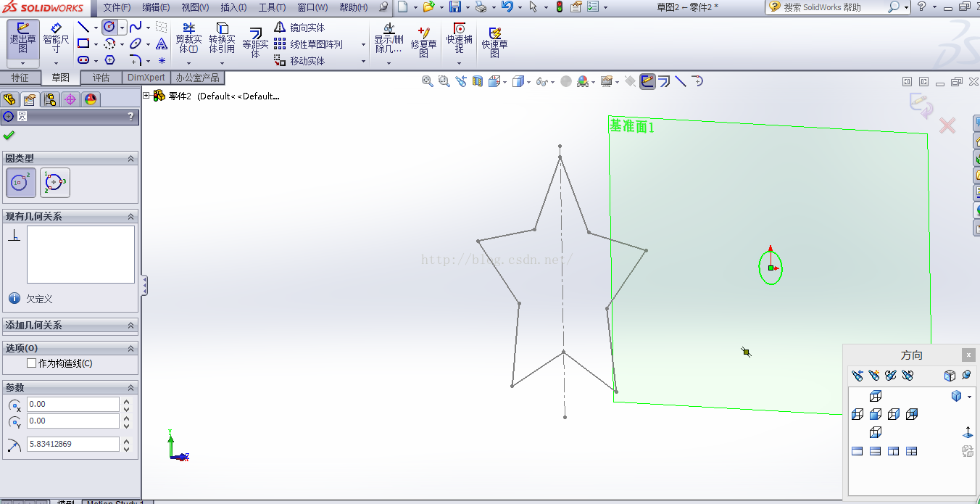Screen dimensions: 980x504
Task: Click the 剪裁实体 Trim Entities tool
Action: coord(188,39)
